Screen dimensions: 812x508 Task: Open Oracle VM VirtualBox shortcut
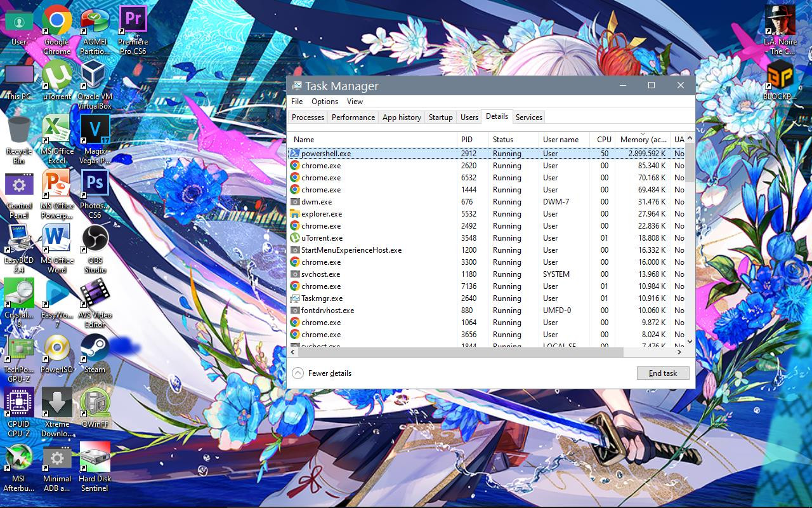coord(95,85)
